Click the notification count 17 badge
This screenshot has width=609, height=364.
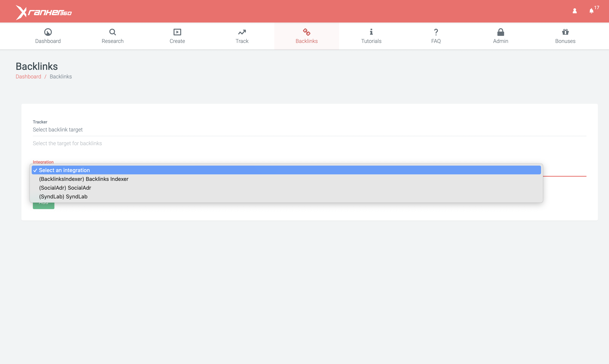[x=597, y=8]
